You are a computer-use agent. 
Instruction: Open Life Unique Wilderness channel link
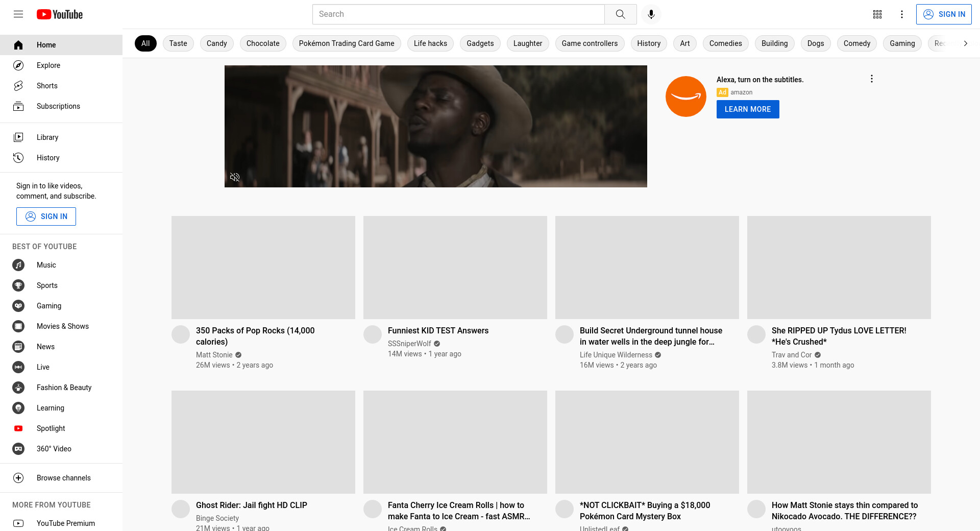pyautogui.click(x=616, y=355)
